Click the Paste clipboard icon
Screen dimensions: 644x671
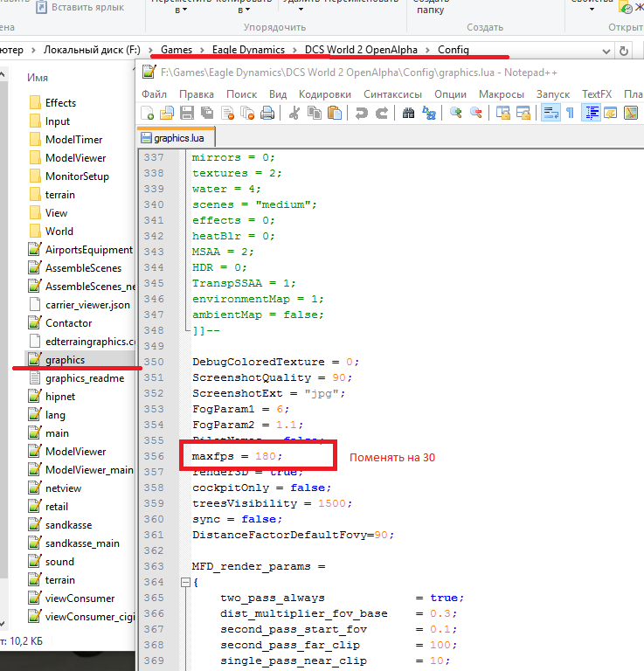335,113
